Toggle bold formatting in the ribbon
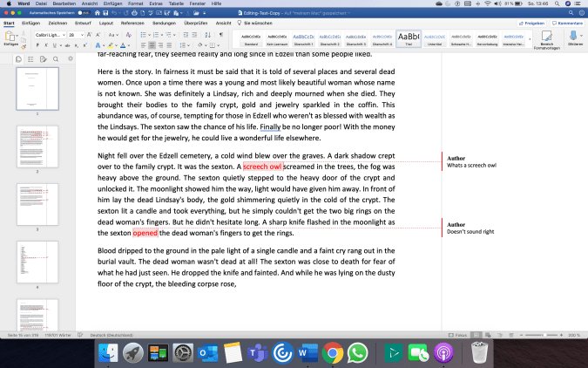Viewport: 588px width, 368px height. pyautogui.click(x=39, y=45)
